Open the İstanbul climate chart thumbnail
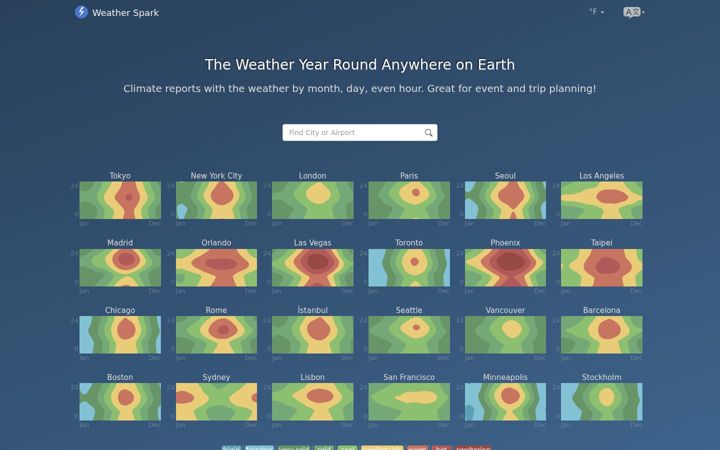This screenshot has width=720, height=450. pos(313,335)
